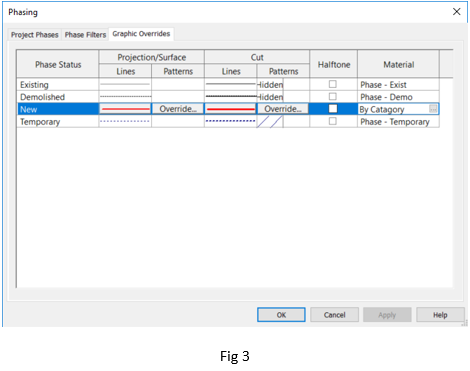Click Cut Patterns Override button in New row
470x371 pixels.
(x=283, y=109)
